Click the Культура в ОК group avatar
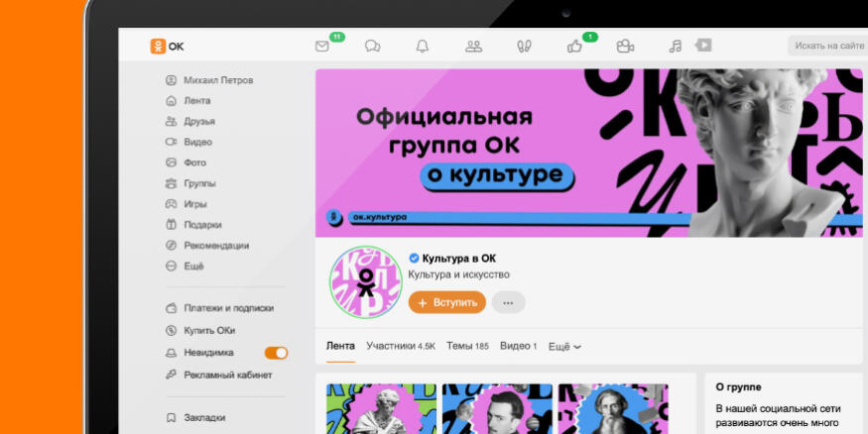The width and height of the screenshot is (868, 434). [x=365, y=282]
